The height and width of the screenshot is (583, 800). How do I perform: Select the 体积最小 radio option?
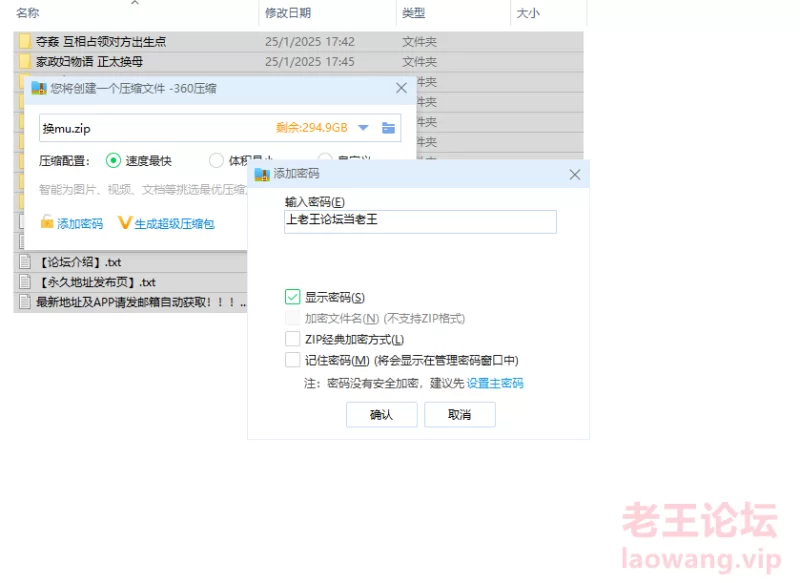tap(216, 161)
